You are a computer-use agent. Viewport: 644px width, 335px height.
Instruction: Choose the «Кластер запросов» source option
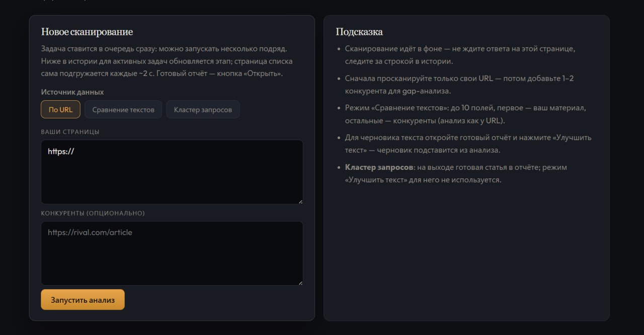(x=203, y=109)
